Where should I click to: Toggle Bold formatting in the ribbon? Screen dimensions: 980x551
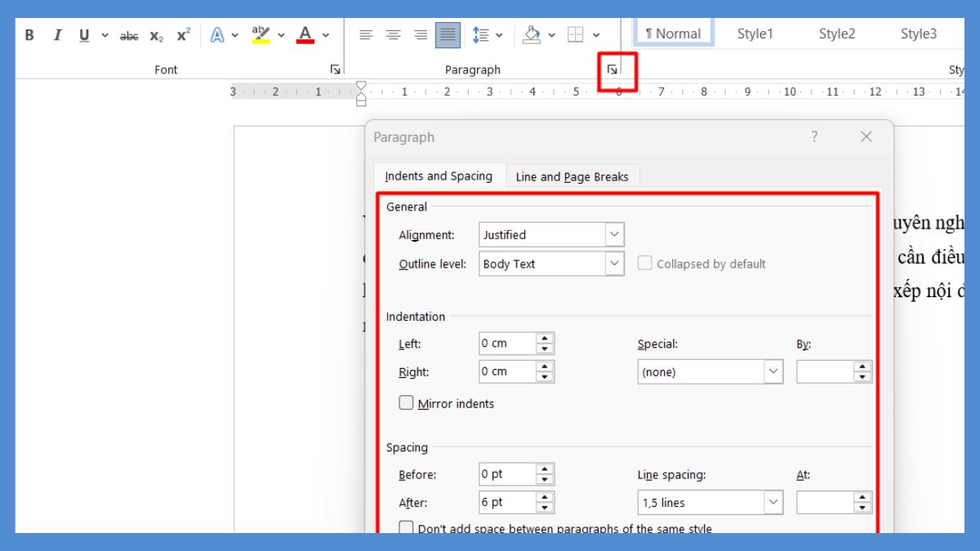pos(29,35)
